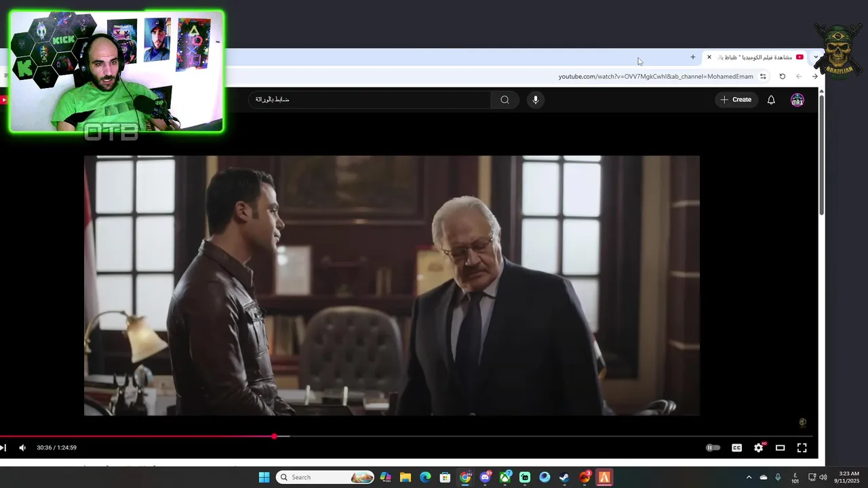868x488 pixels.
Task: Show hidden system tray icons
Action: pyautogui.click(x=749, y=477)
